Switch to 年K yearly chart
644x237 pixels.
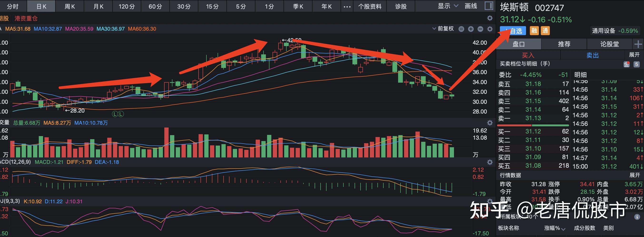coord(327,6)
